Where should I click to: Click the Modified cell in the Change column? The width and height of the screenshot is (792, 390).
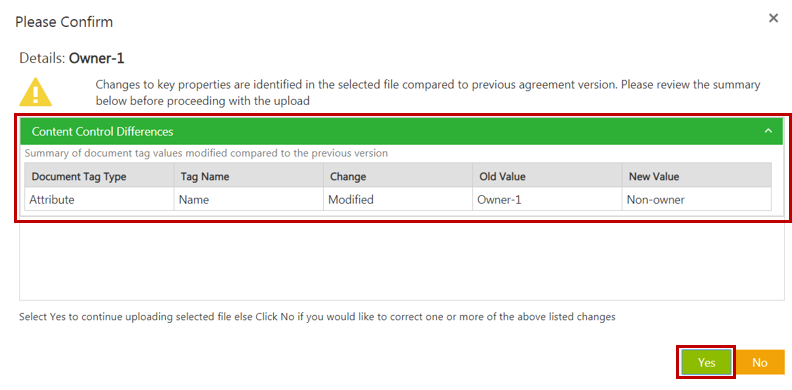pos(398,200)
